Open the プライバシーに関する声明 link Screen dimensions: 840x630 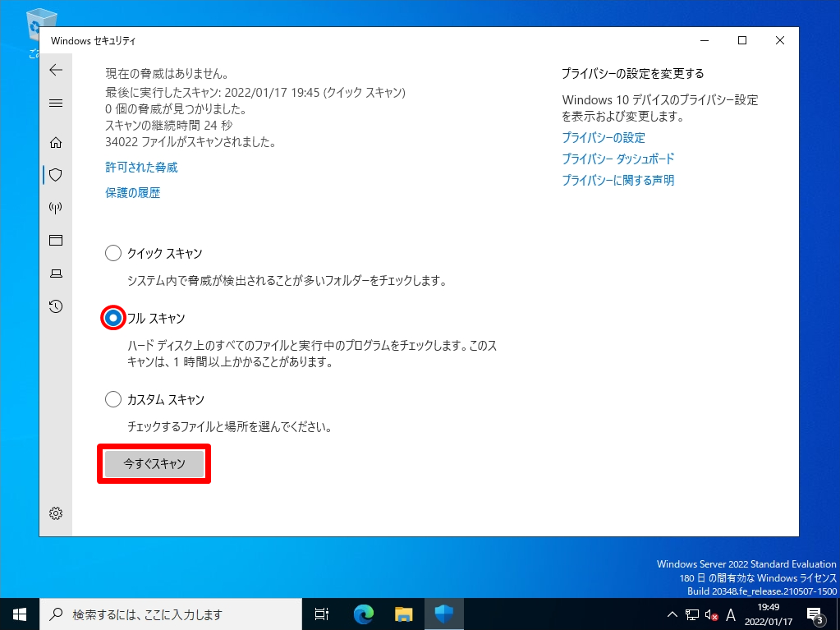point(617,181)
